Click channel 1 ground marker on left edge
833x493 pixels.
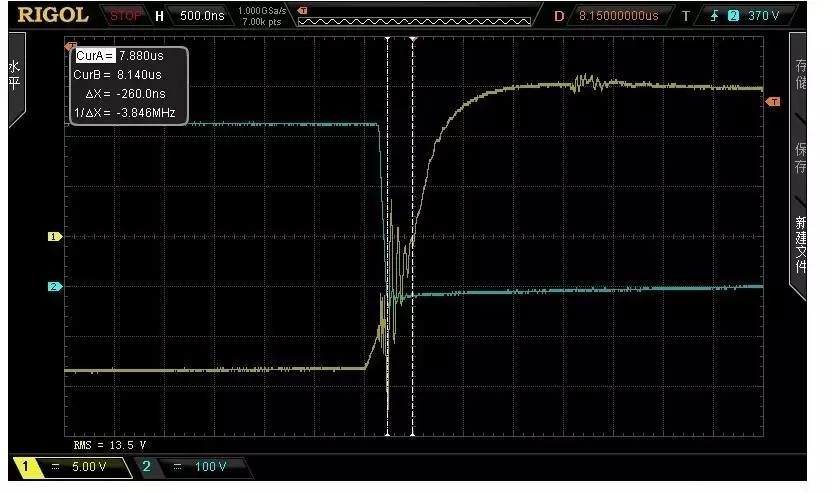(x=55, y=237)
